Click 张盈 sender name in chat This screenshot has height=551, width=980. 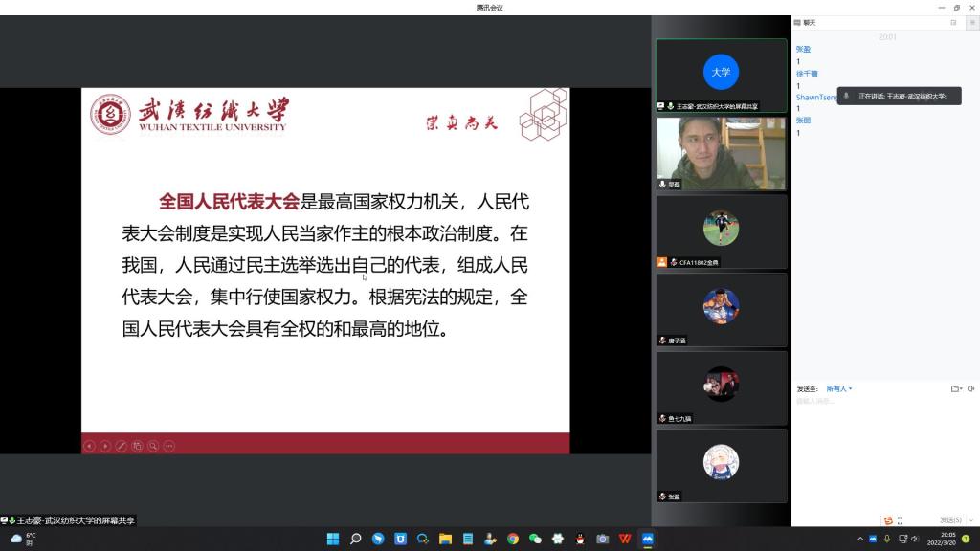click(803, 49)
